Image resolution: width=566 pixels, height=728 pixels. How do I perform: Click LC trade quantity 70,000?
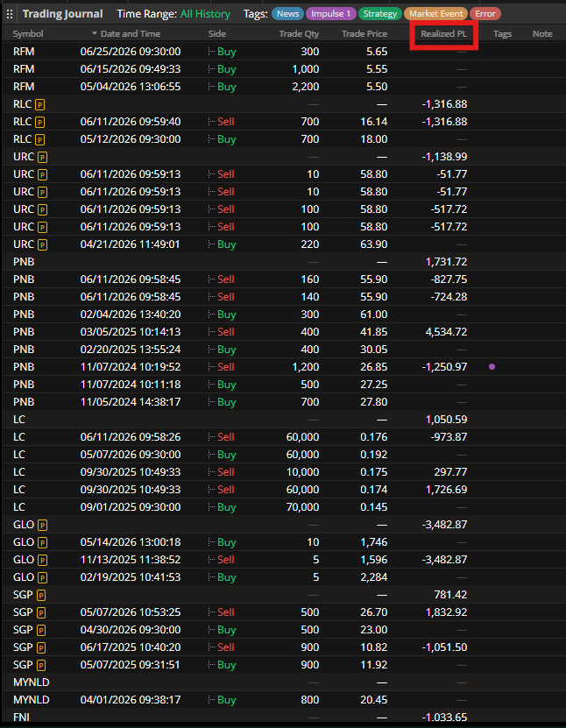click(x=303, y=507)
